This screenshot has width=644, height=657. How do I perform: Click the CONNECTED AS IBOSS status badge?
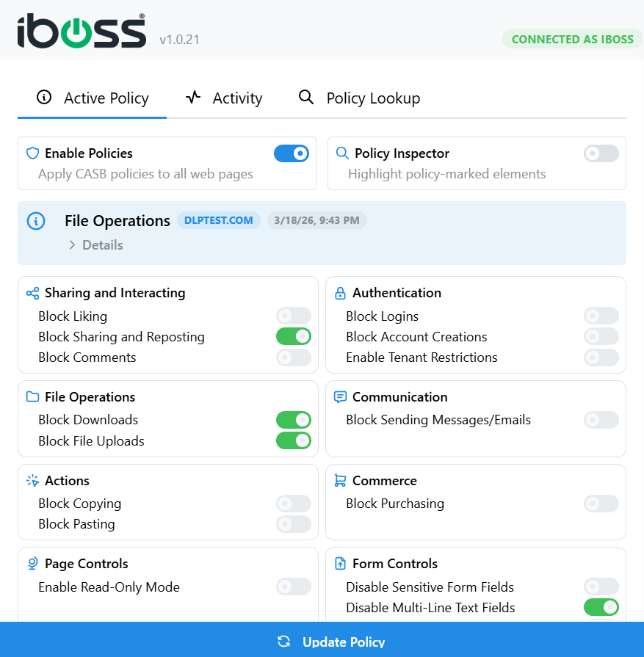point(571,39)
